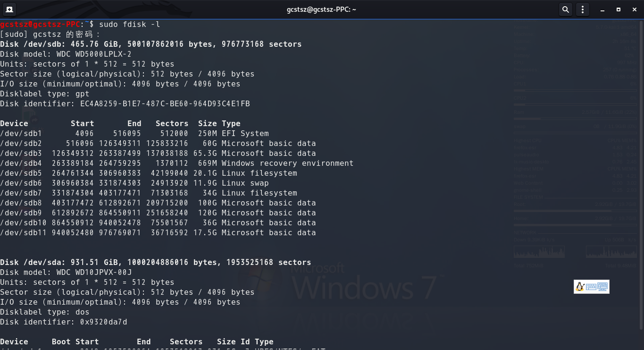Viewport: 644px width, 350px height.
Task: Click the '20.1G' size value
Action: 205,173
